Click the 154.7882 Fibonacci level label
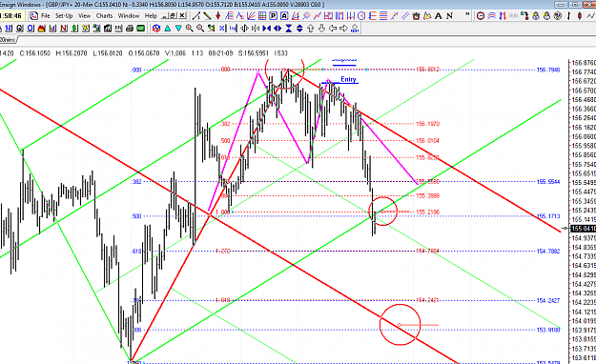Screen dimensions: 596x364 click(548, 252)
